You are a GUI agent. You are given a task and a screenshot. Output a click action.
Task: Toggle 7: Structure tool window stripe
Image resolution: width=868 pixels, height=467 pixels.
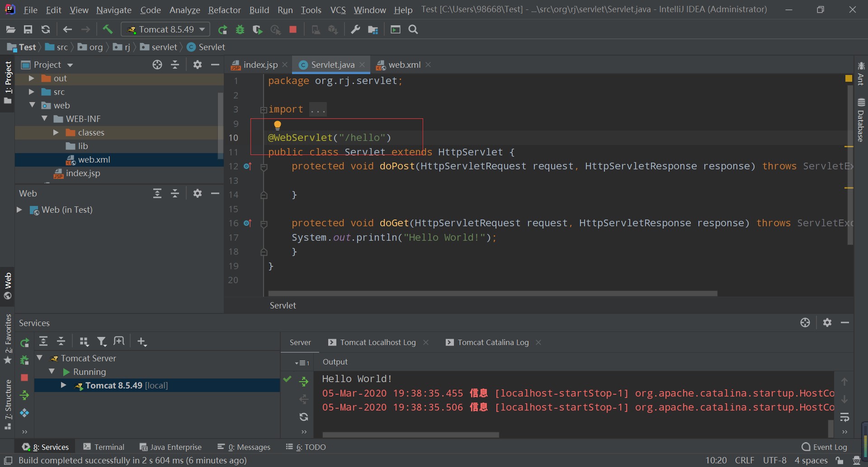click(8, 405)
